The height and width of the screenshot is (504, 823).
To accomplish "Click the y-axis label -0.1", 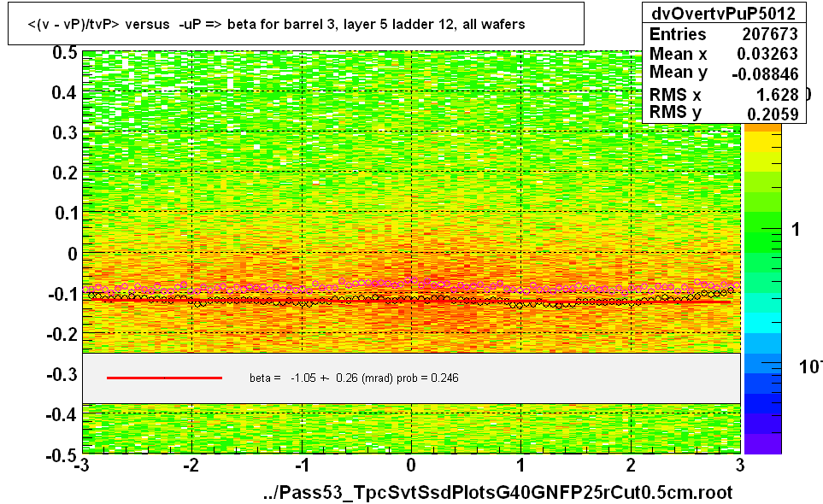I will [x=62, y=294].
